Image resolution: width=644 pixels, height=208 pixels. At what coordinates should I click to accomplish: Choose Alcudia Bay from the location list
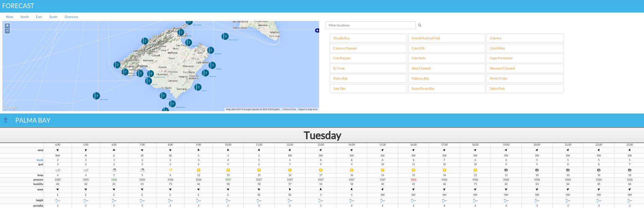point(368,38)
